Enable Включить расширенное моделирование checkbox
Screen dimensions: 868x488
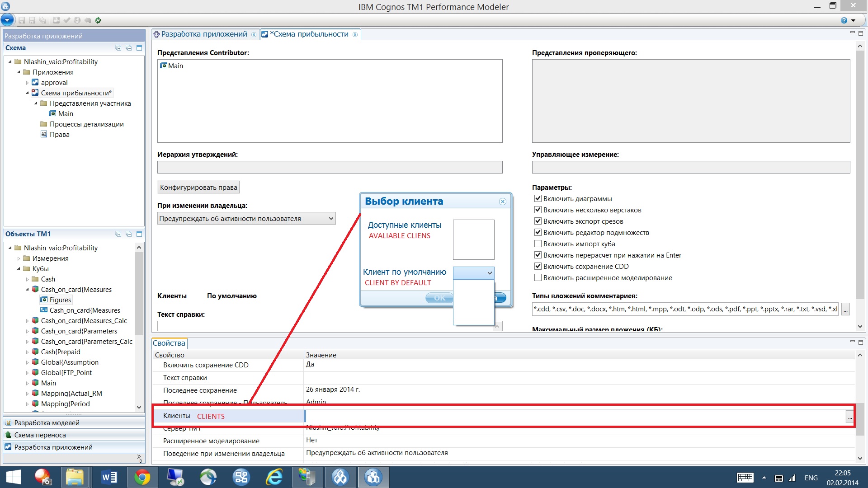(538, 277)
